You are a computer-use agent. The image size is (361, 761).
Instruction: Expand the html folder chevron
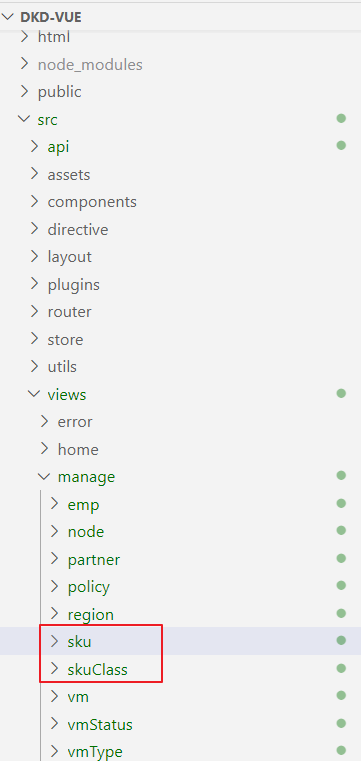point(24,36)
